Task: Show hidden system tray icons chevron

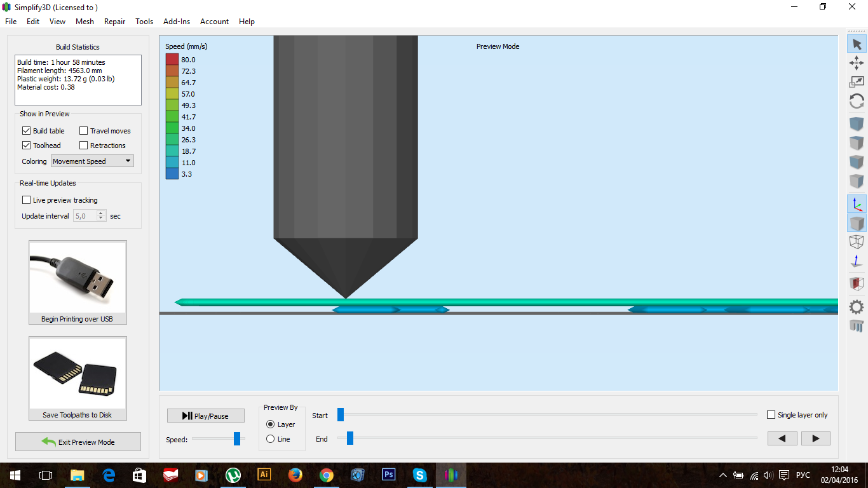Action: tap(723, 475)
